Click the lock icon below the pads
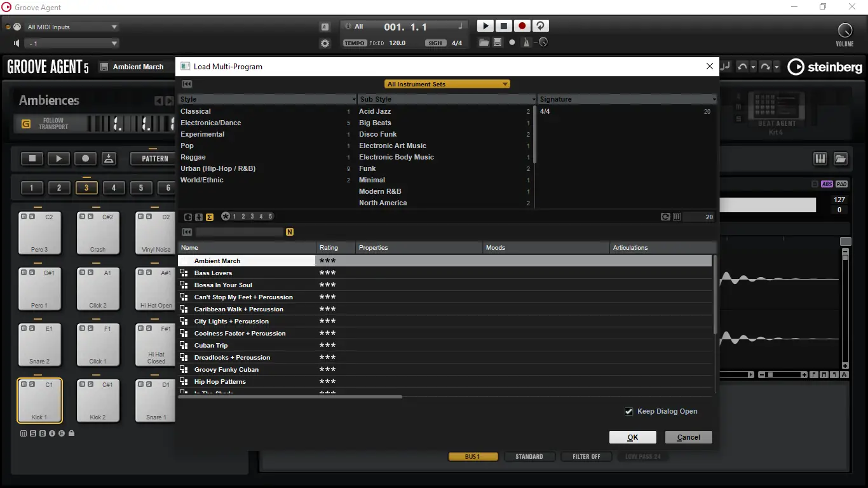Viewport: 868px width, 488px height. point(71,433)
